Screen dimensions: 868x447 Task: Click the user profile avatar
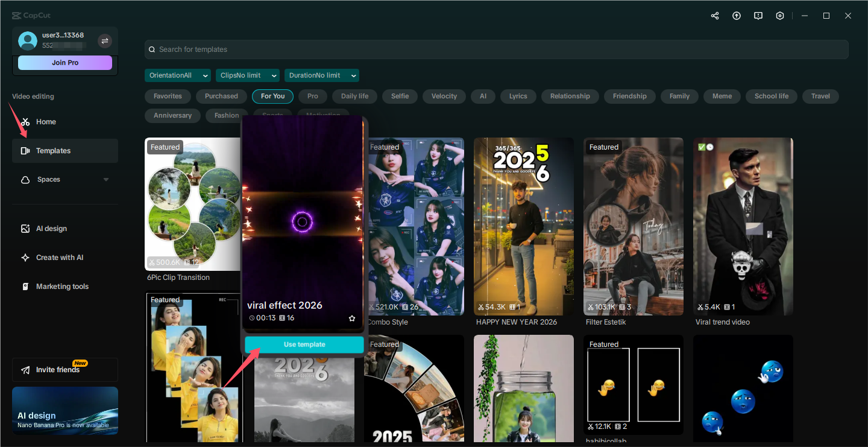(28, 40)
